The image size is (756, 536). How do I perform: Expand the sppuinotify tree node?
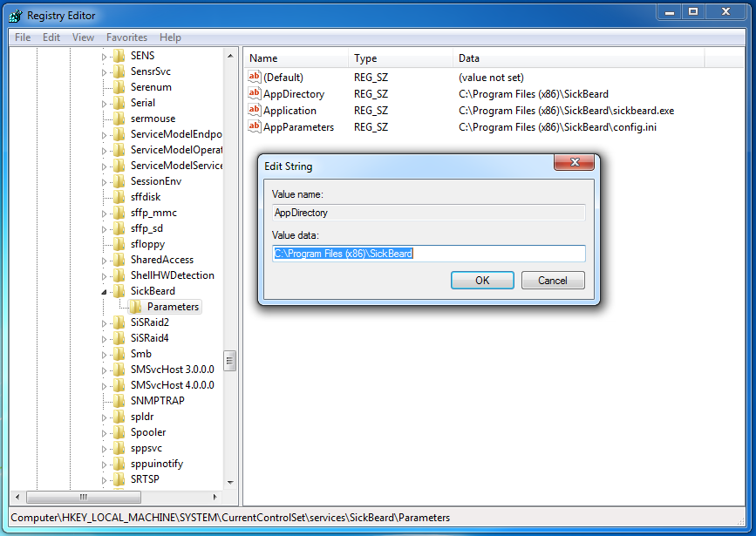pos(104,465)
